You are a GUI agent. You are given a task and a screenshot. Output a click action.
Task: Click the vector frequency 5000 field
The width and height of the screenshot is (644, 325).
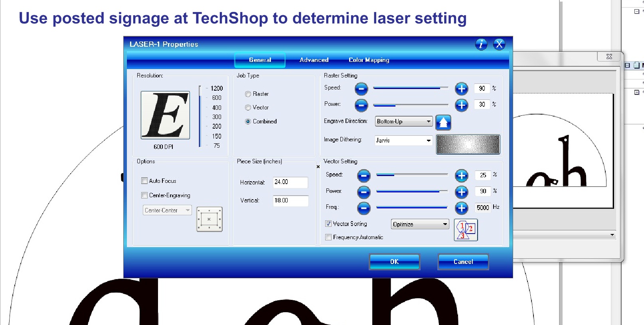(x=483, y=208)
